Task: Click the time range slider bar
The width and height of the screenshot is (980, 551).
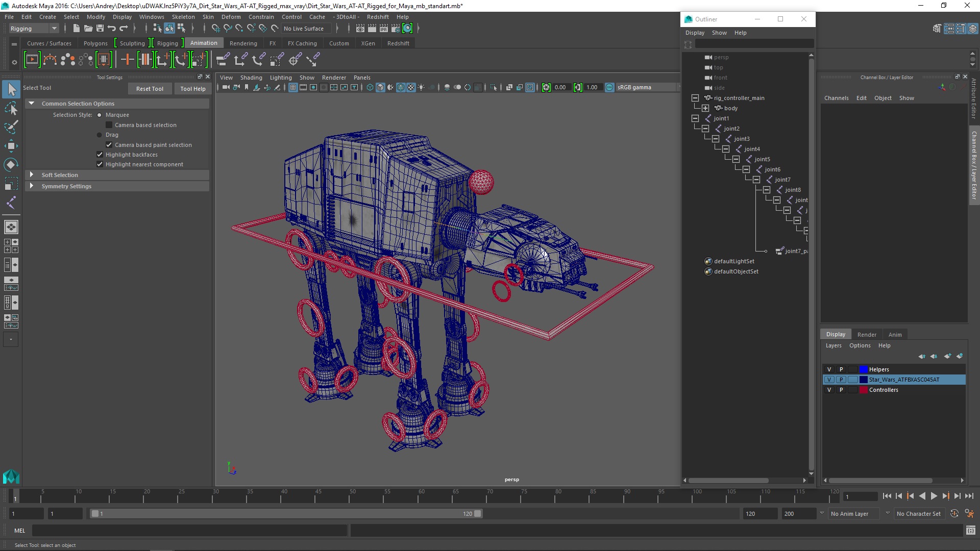Action: click(286, 514)
